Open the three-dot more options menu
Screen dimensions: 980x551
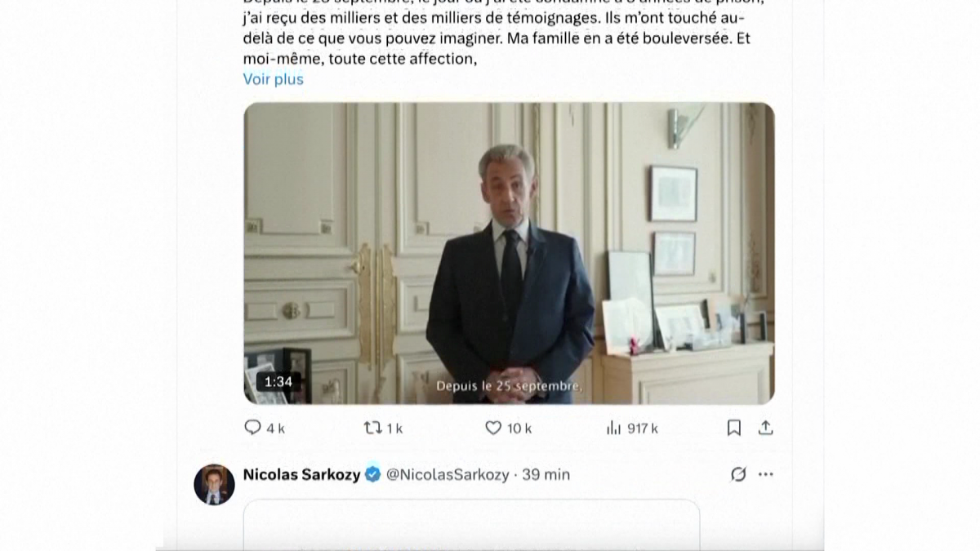pos(765,474)
